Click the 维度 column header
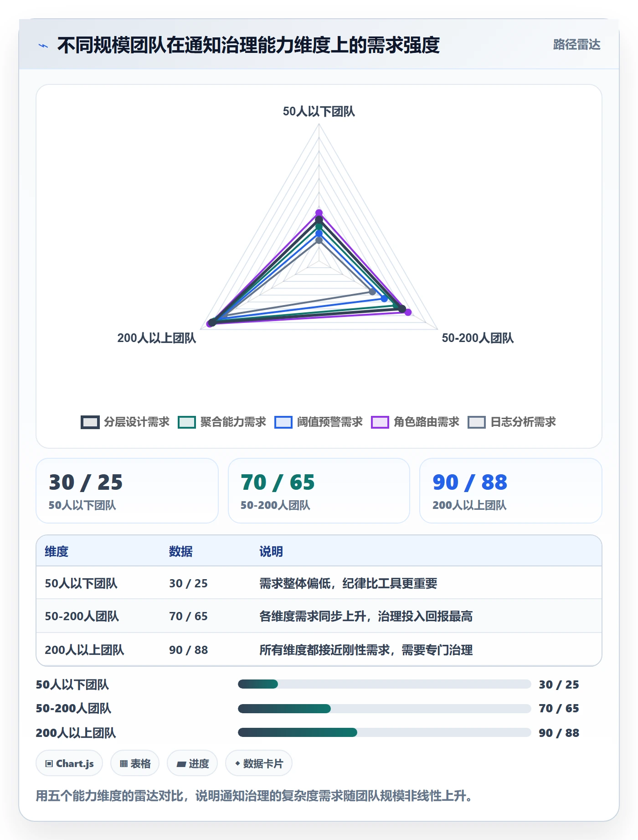The height and width of the screenshot is (840, 638). pos(57,551)
